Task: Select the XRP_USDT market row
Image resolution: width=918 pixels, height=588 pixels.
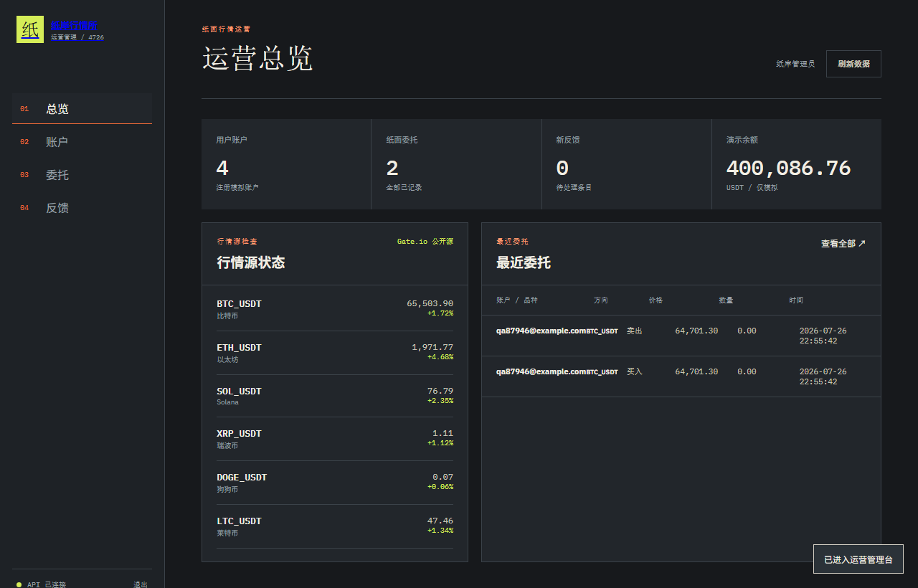Action: 335,439
